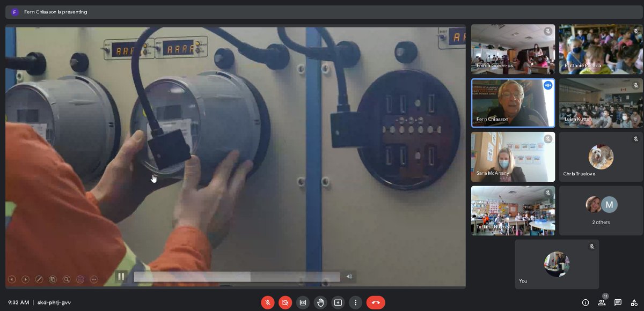Click the M avatar in others tile
The image size is (644, 311).
(609, 204)
